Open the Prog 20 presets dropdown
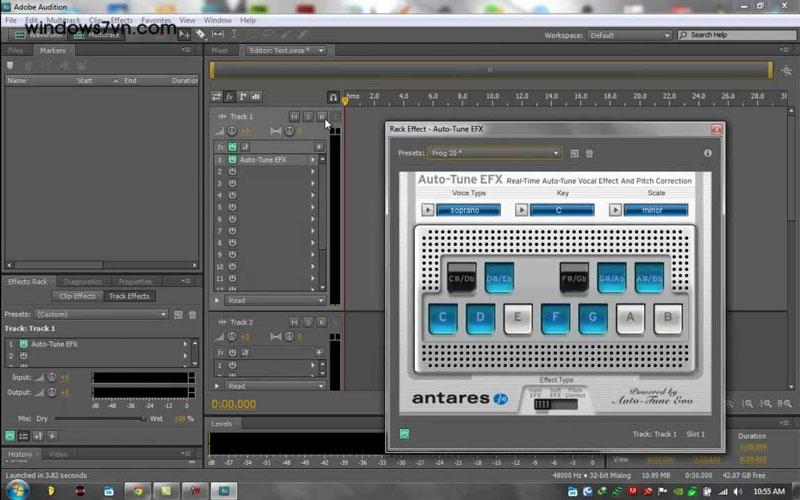Viewport: 800px width, 500px height. [494, 153]
